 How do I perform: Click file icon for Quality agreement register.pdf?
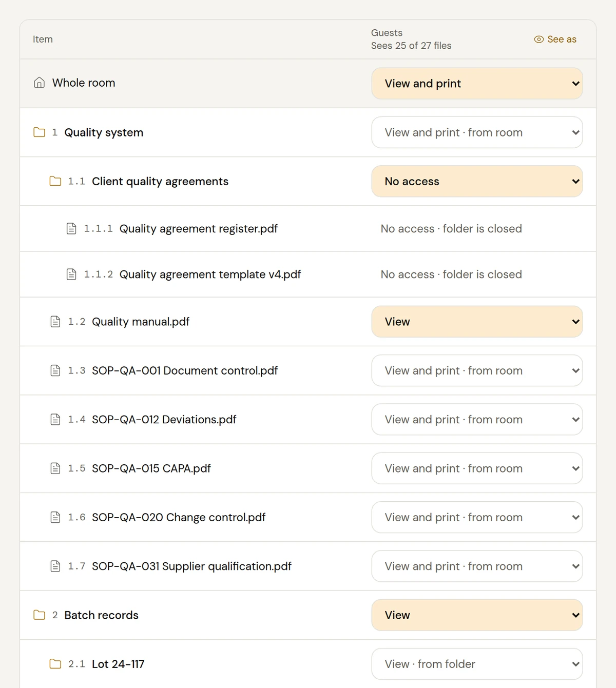pos(71,228)
